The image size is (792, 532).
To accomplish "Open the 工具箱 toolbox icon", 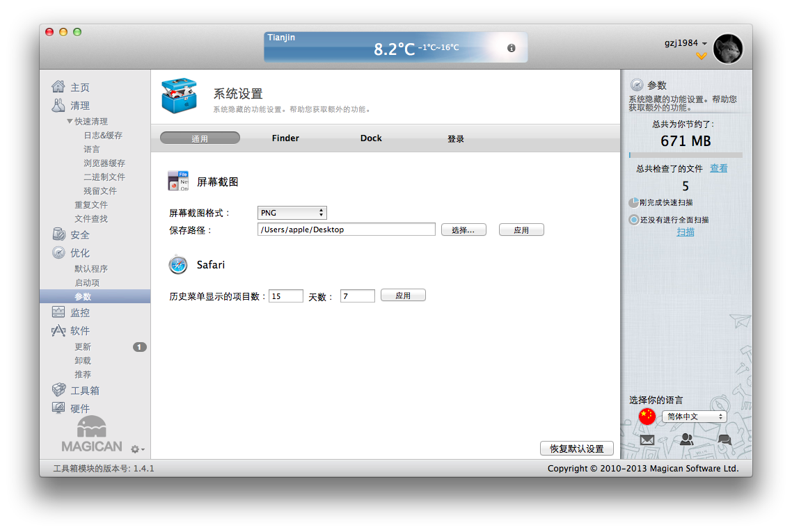I will click(58, 389).
